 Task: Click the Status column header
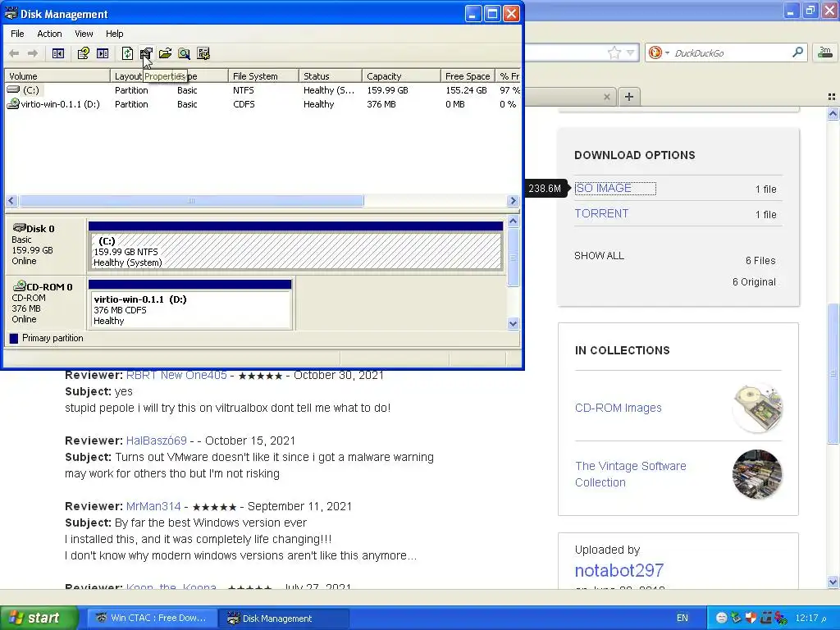click(x=330, y=76)
